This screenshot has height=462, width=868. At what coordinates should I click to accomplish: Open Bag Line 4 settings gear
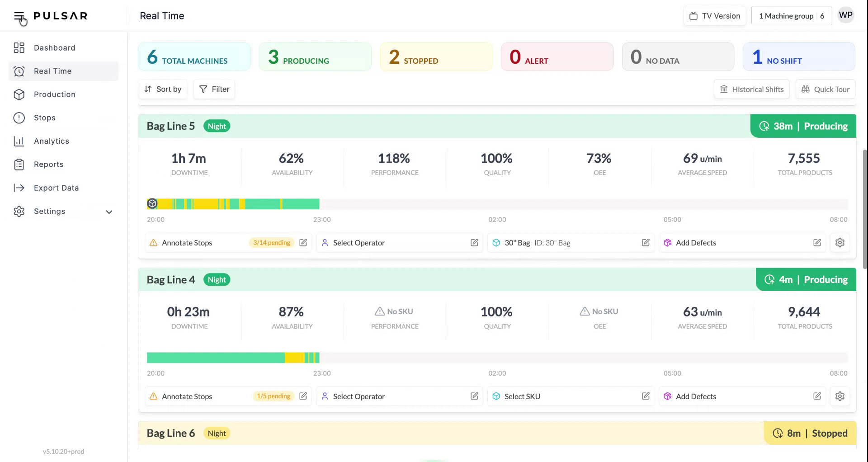tap(840, 396)
